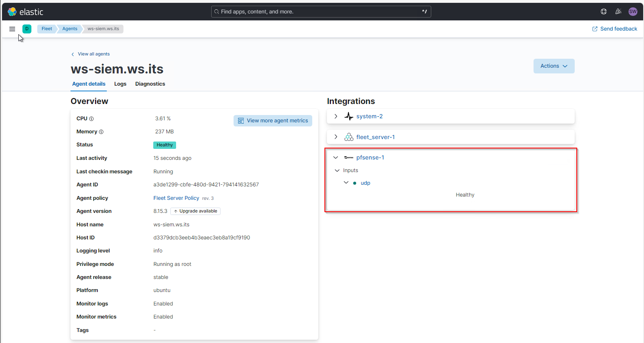Click the Send feedback external-link icon
644x343 pixels.
tap(595, 29)
